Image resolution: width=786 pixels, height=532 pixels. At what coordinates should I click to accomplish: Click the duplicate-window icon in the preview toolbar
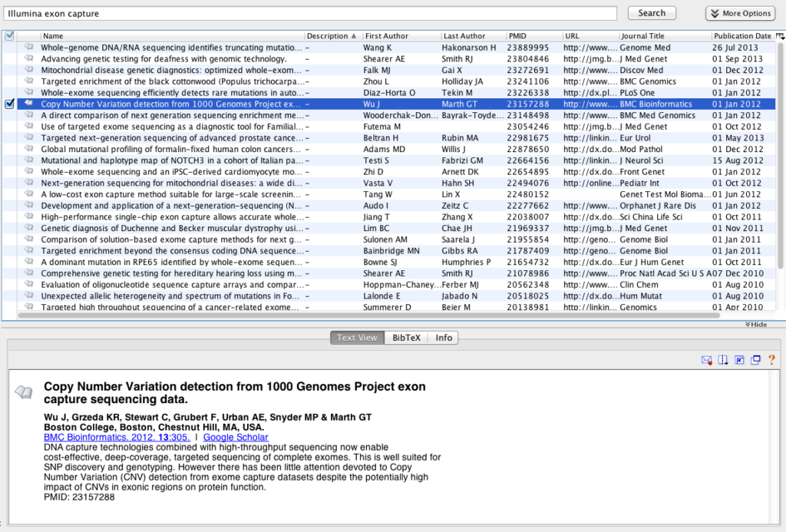pos(755,360)
